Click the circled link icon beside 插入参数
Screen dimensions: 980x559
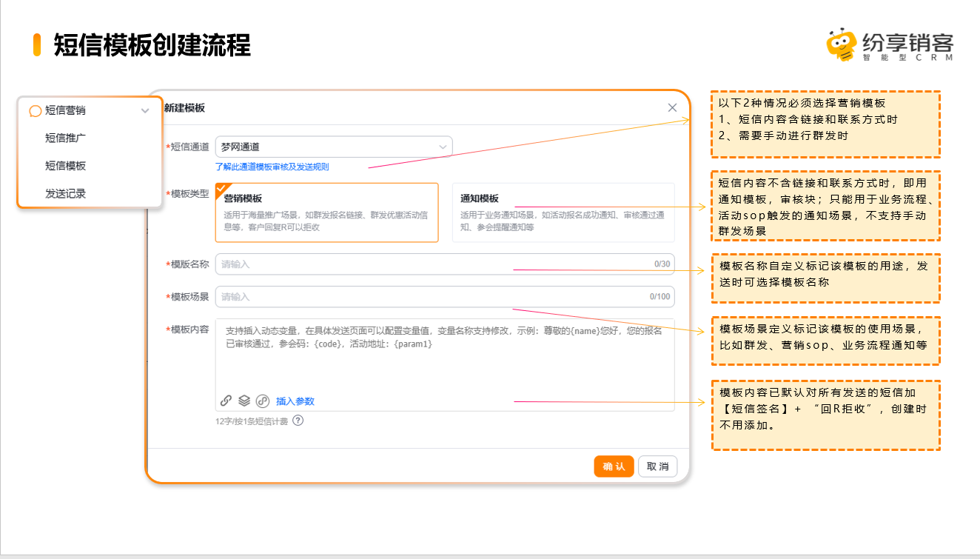click(x=262, y=401)
